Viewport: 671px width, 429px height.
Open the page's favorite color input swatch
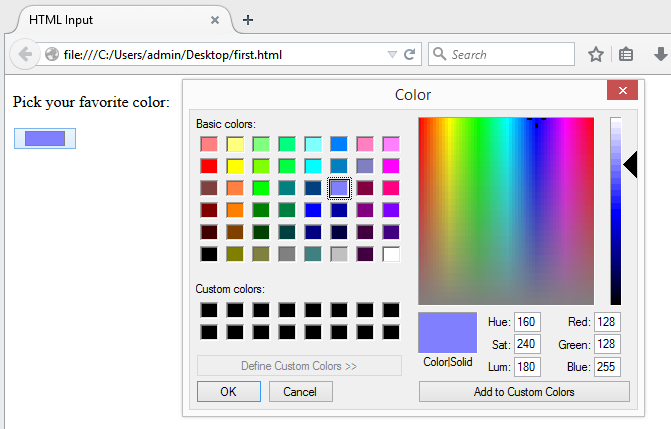45,138
